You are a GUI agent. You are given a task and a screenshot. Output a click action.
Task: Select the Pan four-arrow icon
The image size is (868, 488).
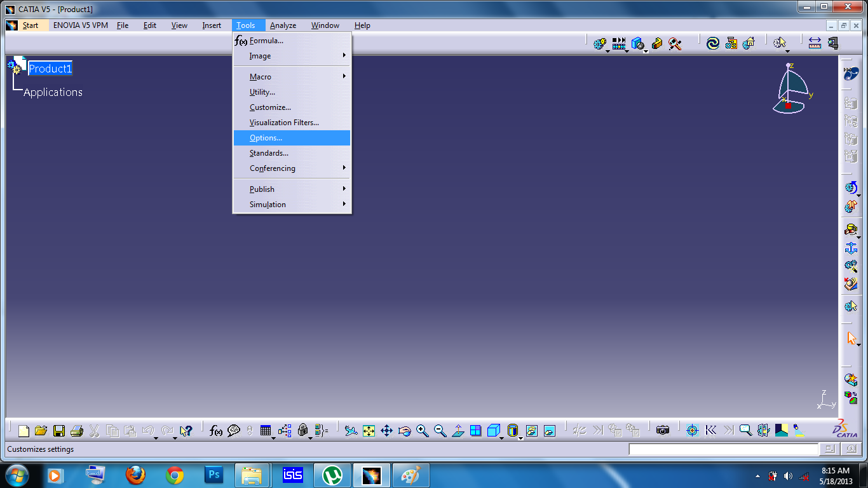387,431
